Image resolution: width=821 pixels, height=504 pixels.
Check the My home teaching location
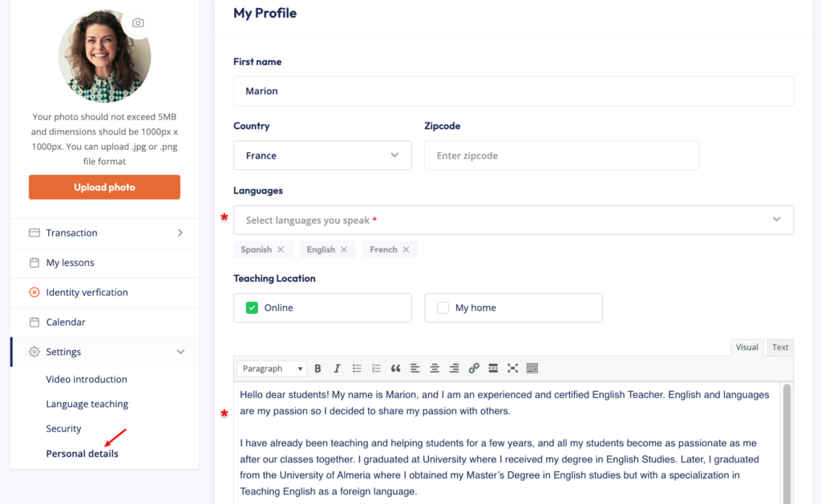(x=443, y=308)
